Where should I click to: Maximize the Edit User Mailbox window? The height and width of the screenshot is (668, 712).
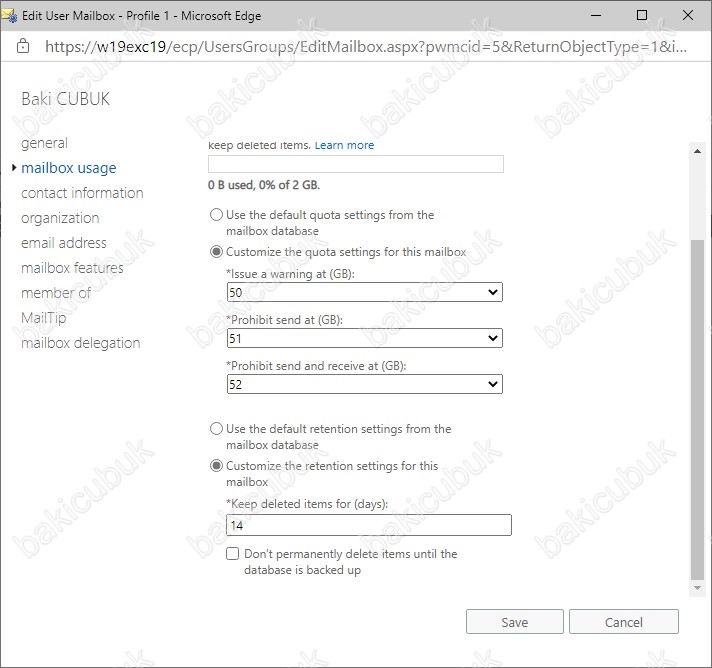642,15
